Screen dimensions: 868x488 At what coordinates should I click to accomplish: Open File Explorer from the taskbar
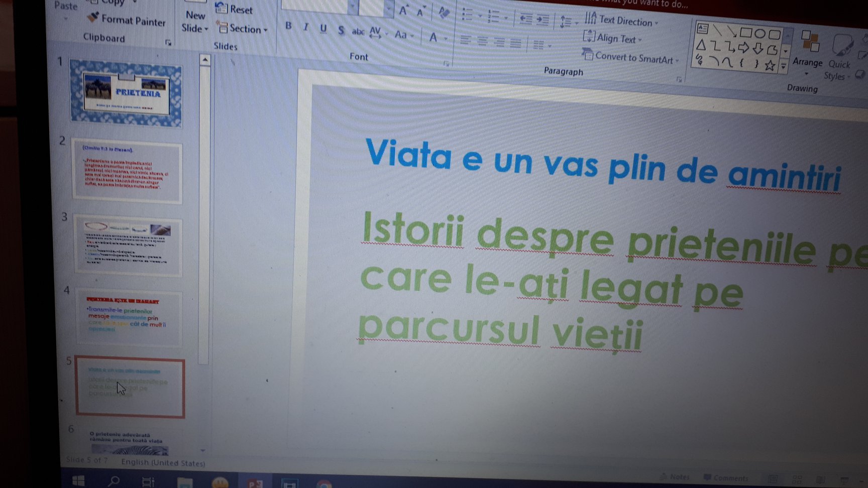coord(185,483)
